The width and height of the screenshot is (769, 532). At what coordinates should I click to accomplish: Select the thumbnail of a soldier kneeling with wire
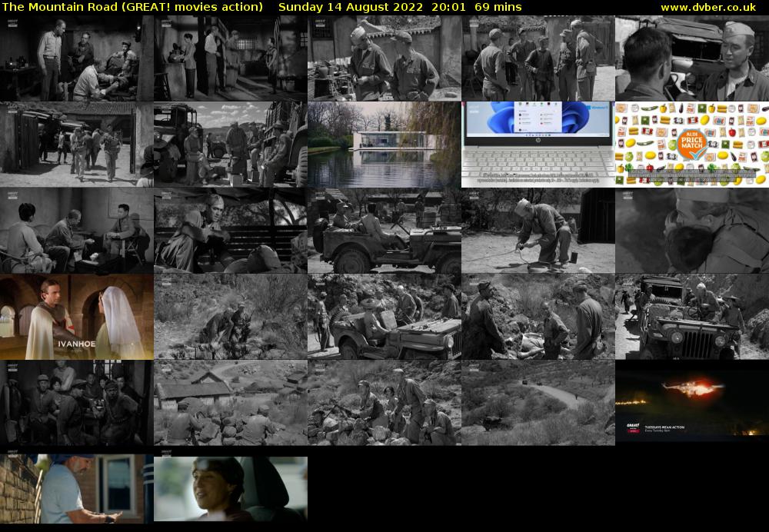click(538, 231)
